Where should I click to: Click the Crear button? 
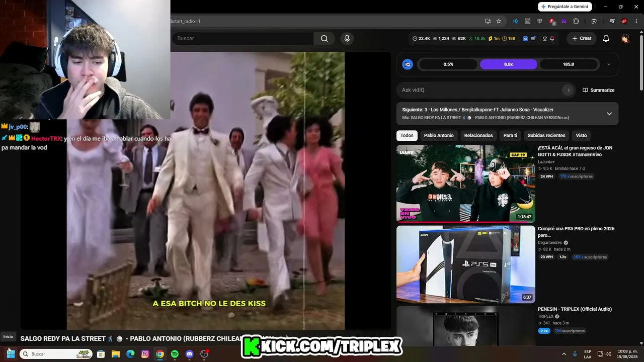(x=581, y=38)
